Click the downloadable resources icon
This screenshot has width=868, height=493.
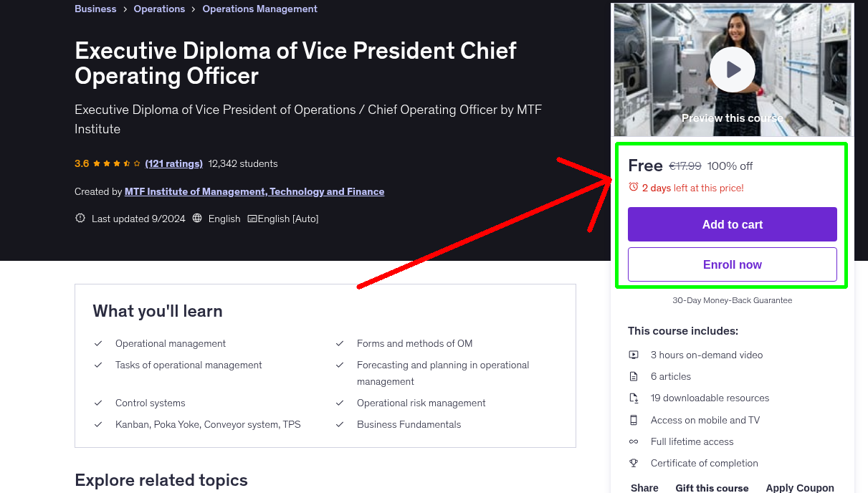[x=634, y=397]
